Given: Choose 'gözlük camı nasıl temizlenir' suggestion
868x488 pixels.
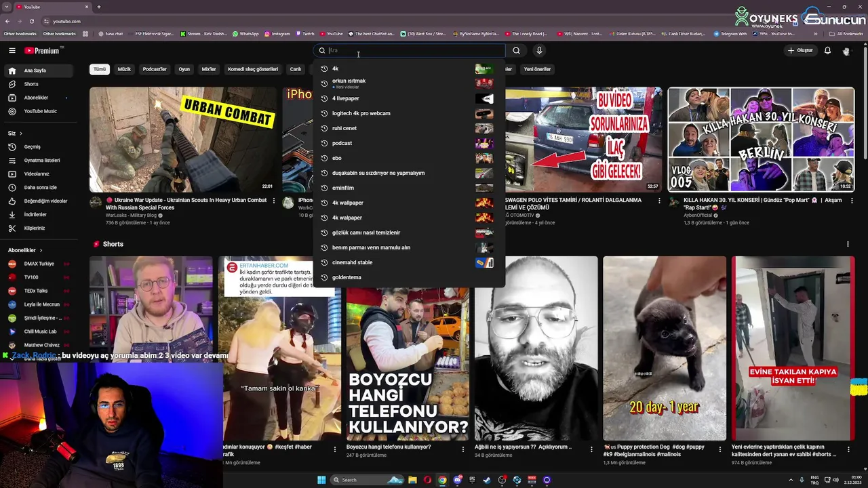Looking at the screenshot, I should pyautogui.click(x=409, y=232).
